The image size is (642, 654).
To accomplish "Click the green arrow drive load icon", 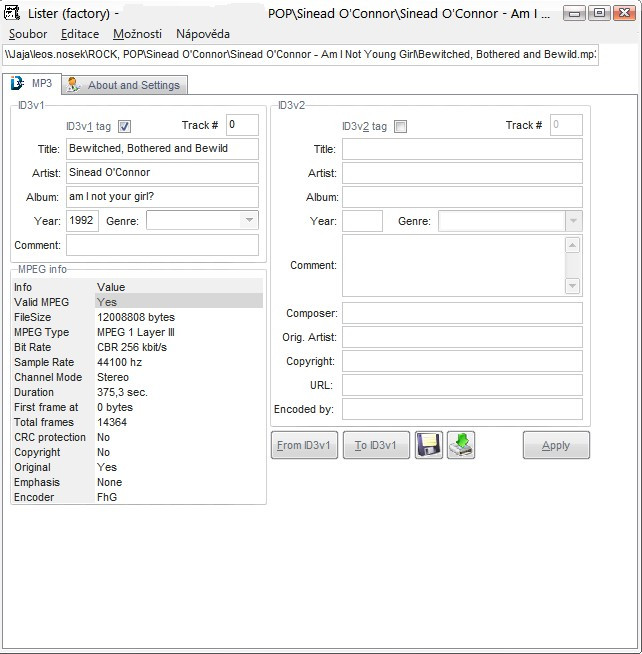I will [461, 445].
